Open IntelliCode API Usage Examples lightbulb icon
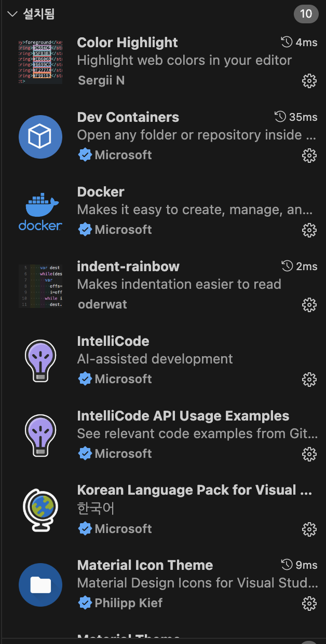 (x=40, y=436)
